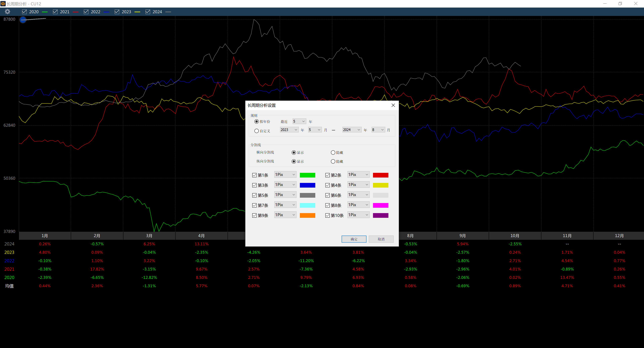Image resolution: width=644 pixels, height=348 pixels.
Task: Open 第10条 line width dropdown
Action: coord(359,215)
